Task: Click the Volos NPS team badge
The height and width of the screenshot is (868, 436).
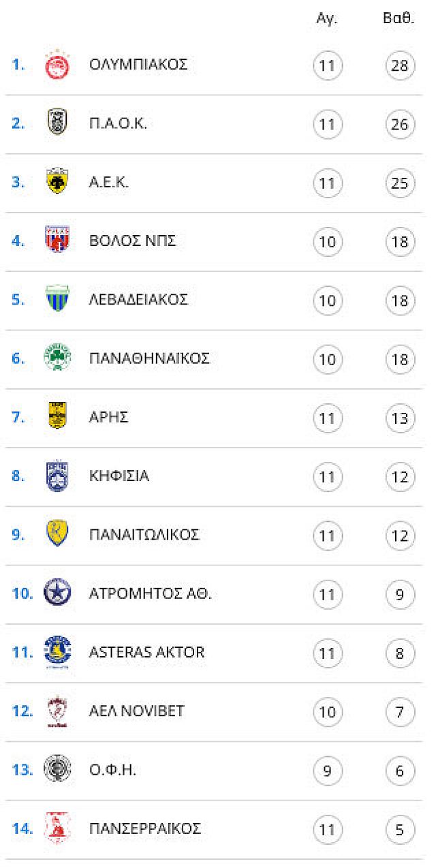Action: (x=57, y=241)
